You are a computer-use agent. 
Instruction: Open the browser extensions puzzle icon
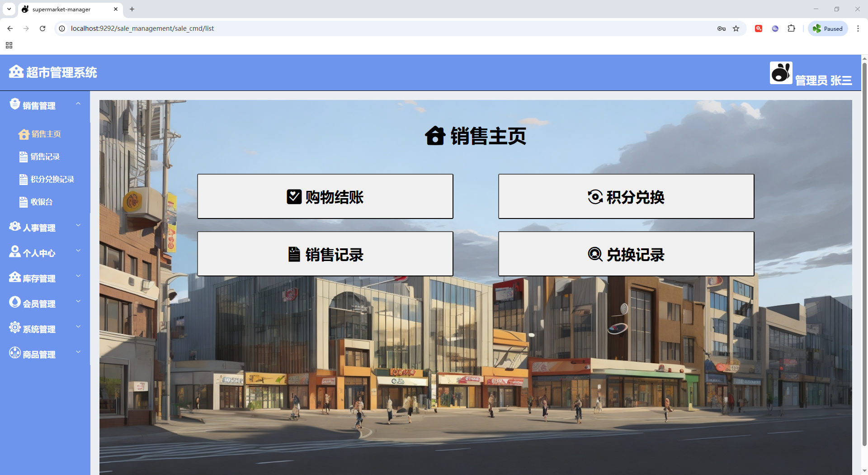pyautogui.click(x=791, y=28)
